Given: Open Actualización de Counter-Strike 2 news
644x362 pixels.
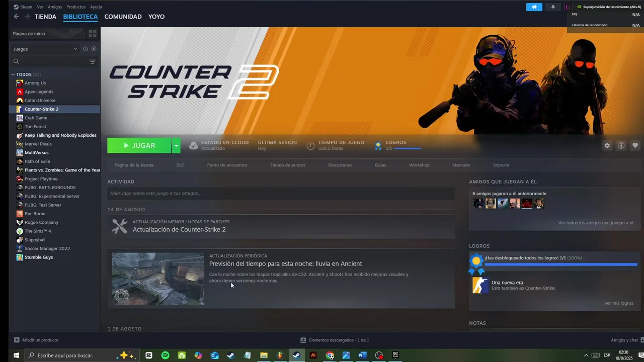Looking at the screenshot, I should pyautogui.click(x=179, y=229).
